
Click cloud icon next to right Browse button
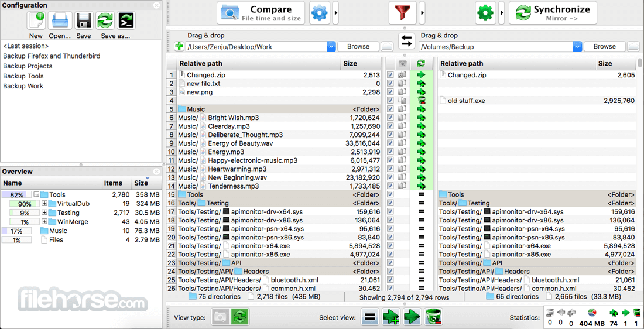coord(633,46)
